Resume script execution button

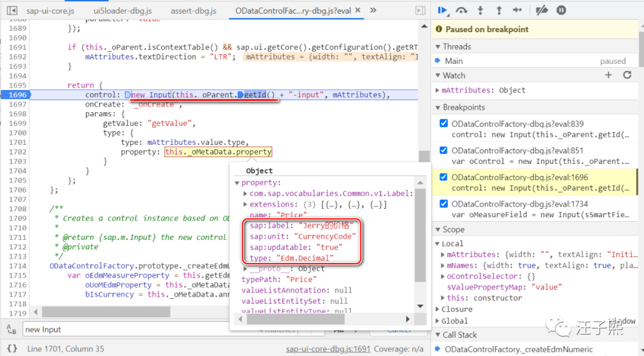(442, 11)
